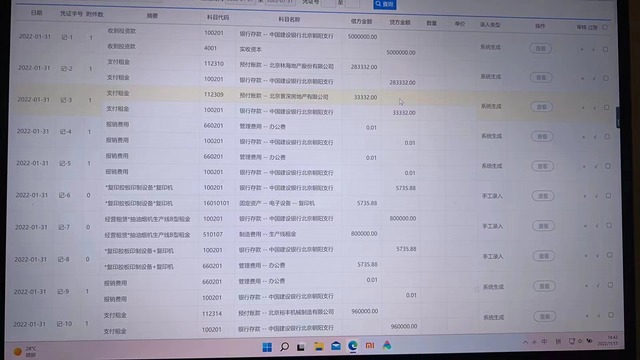
Task: View details of voucher 记-1
Action: [540, 49]
